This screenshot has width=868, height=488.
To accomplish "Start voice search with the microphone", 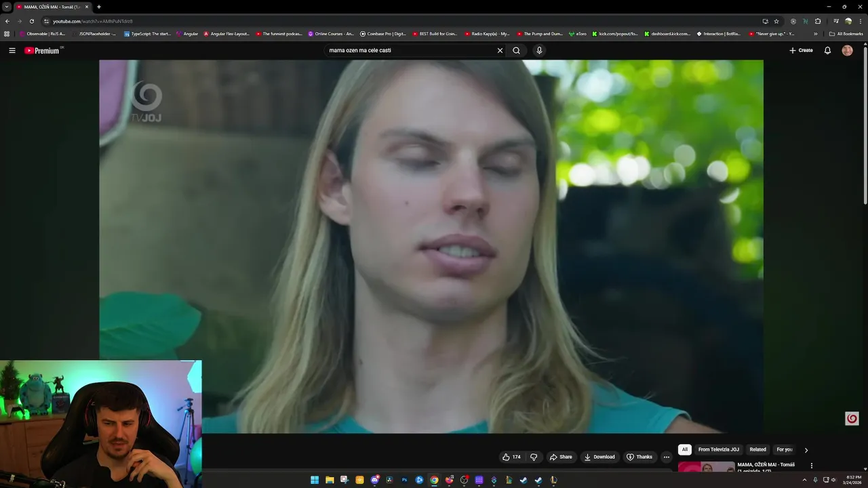I will coord(539,50).
